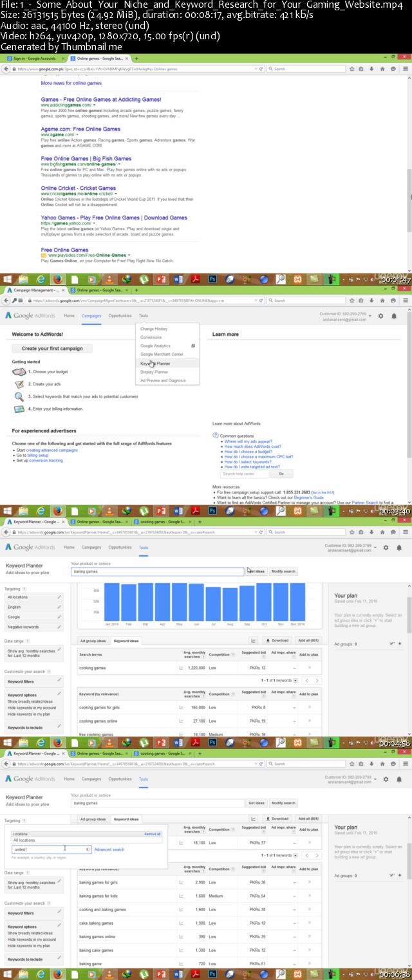Click Go button beside Search help center
412x980 pixels.
click(x=281, y=474)
